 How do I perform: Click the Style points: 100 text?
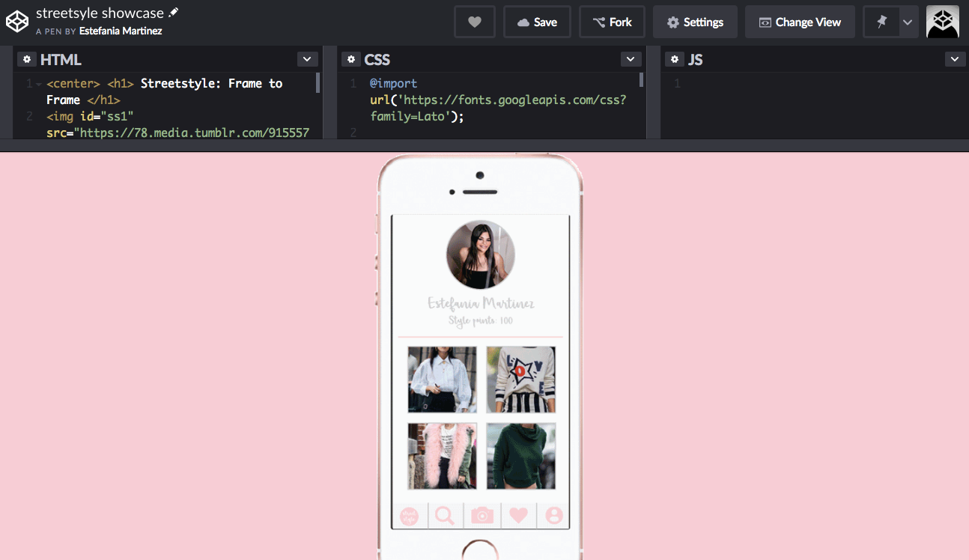[481, 321]
